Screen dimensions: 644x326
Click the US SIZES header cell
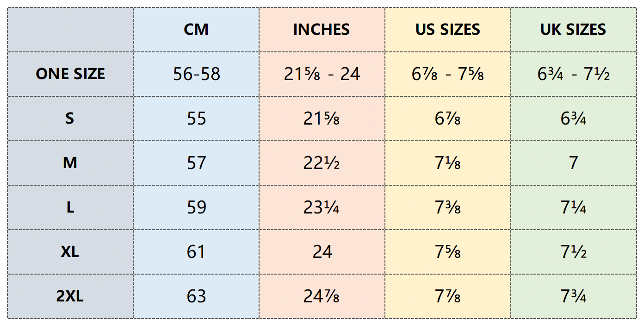448,30
